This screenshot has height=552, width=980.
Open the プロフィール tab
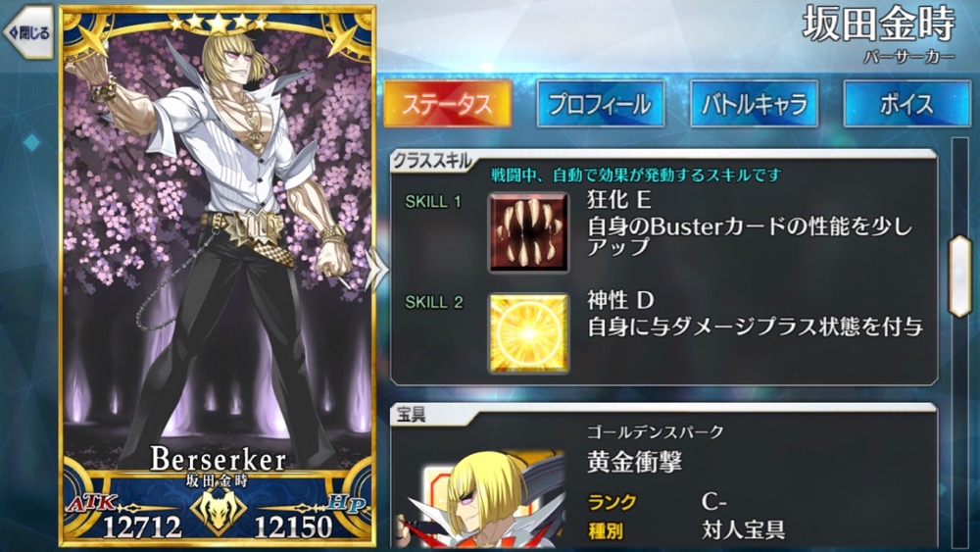coord(600,104)
